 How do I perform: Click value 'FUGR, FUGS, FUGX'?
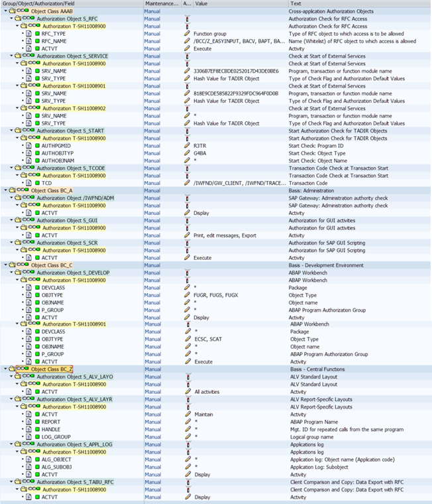(x=216, y=295)
